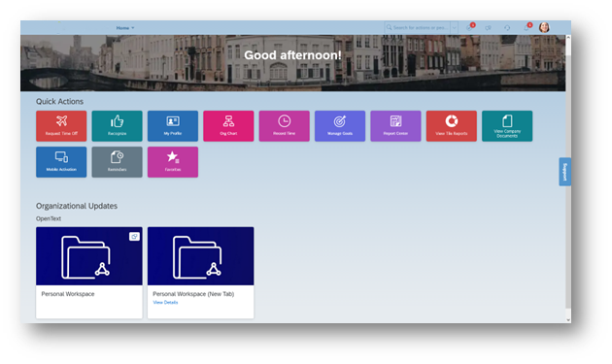The height and width of the screenshot is (364, 612).
Task: Expand the Home navigation dropdown
Action: coord(125,28)
